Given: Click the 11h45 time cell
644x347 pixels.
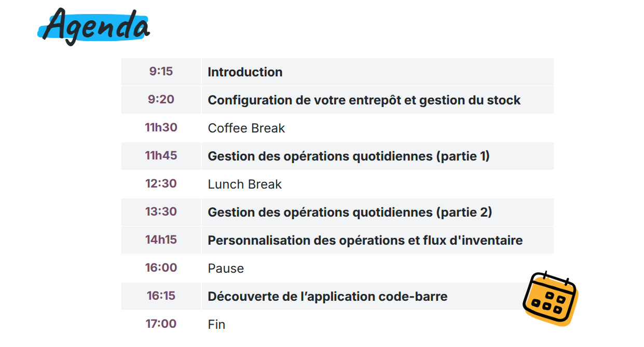Looking at the screenshot, I should click(x=161, y=156).
